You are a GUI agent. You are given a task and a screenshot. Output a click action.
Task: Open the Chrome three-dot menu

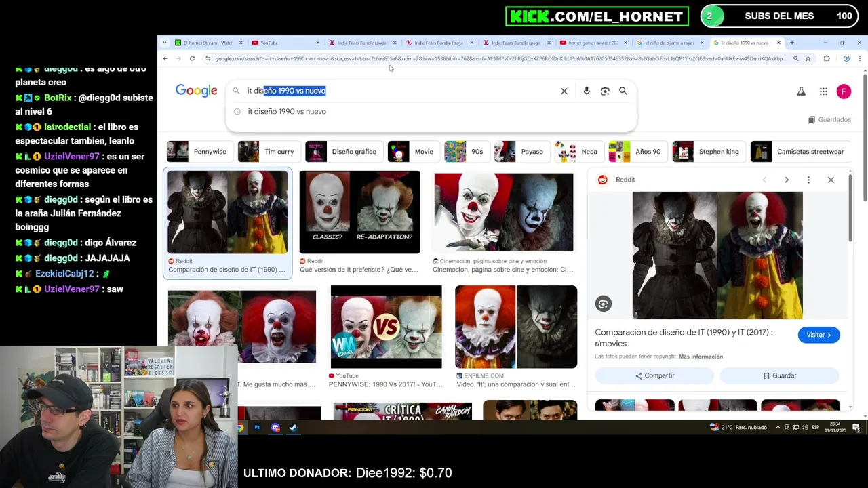click(x=860, y=59)
